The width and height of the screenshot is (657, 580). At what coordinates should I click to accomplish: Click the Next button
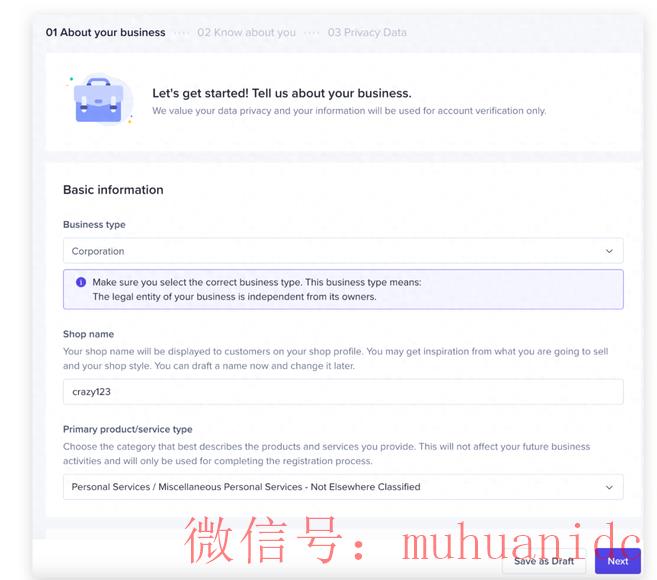point(618,561)
